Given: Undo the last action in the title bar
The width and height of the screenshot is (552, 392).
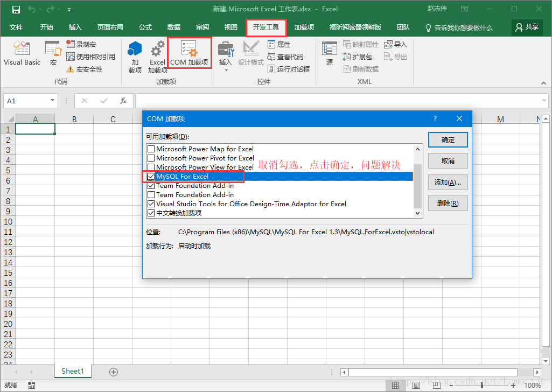Looking at the screenshot, I should click(x=32, y=10).
